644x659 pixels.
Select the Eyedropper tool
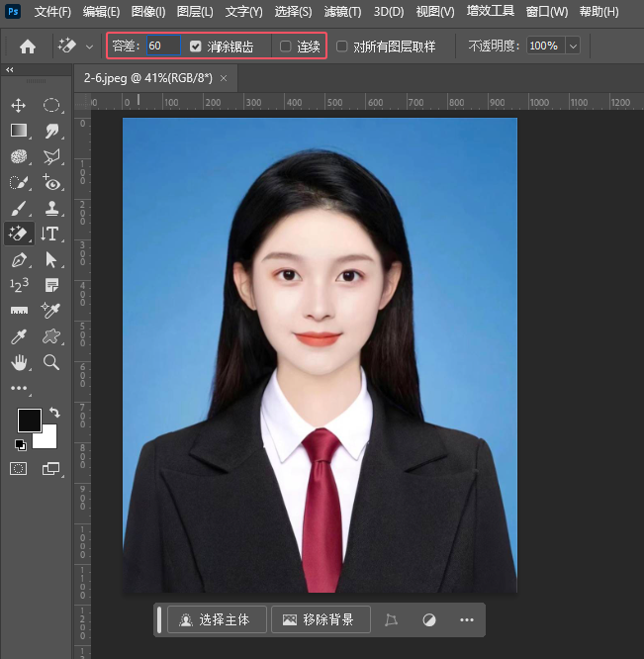pos(19,336)
